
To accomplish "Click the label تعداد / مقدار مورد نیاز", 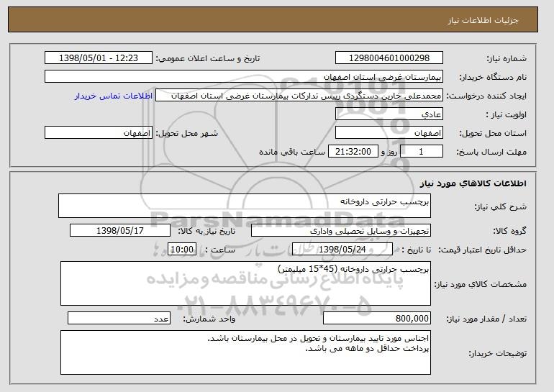I will (x=486, y=319).
